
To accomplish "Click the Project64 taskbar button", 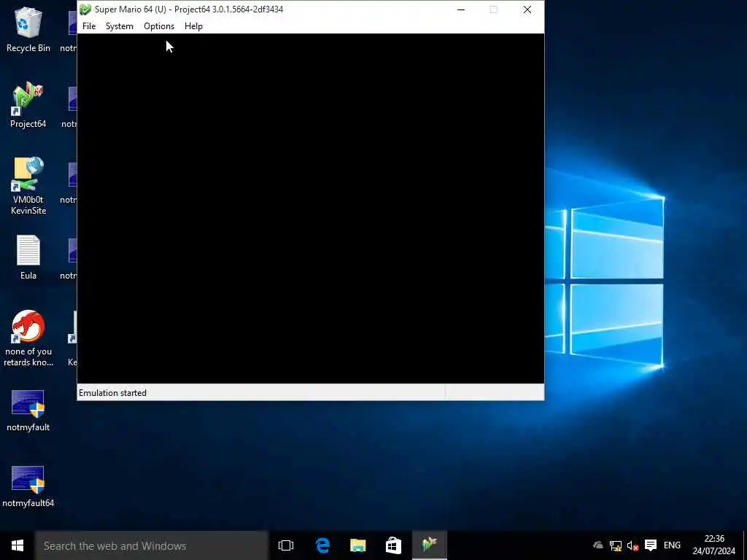I will pyautogui.click(x=429, y=545).
